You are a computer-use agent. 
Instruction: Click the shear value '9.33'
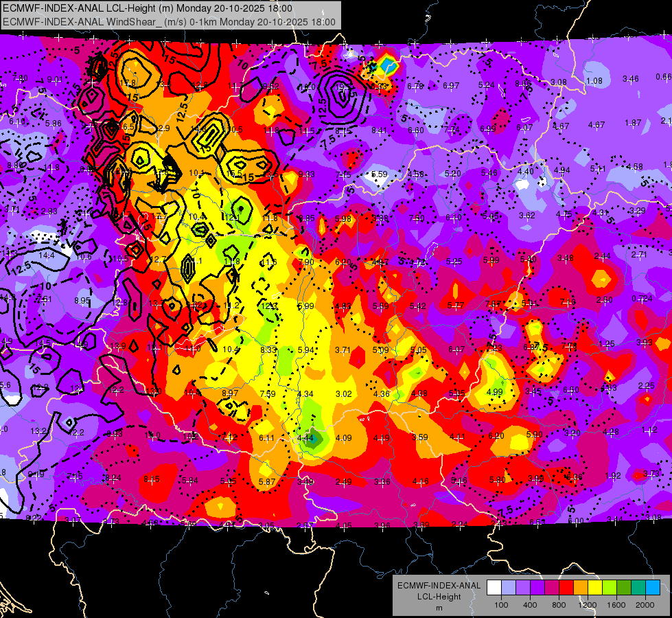pyautogui.click(x=306, y=174)
